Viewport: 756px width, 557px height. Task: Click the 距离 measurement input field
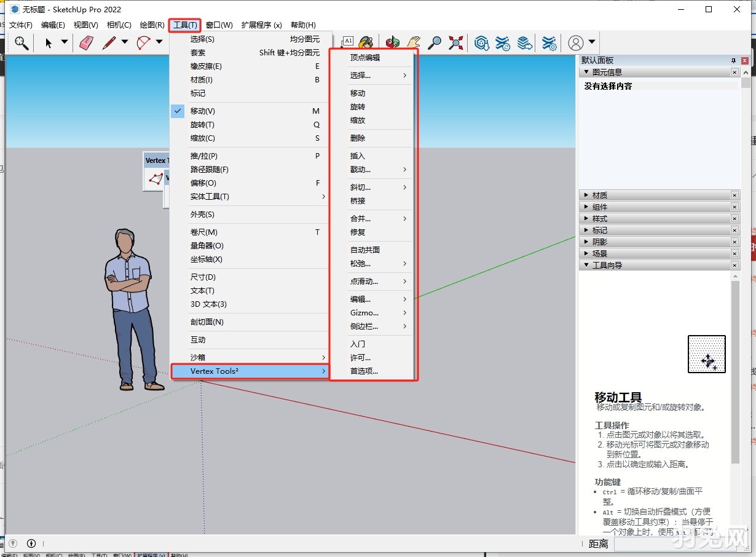(x=676, y=543)
